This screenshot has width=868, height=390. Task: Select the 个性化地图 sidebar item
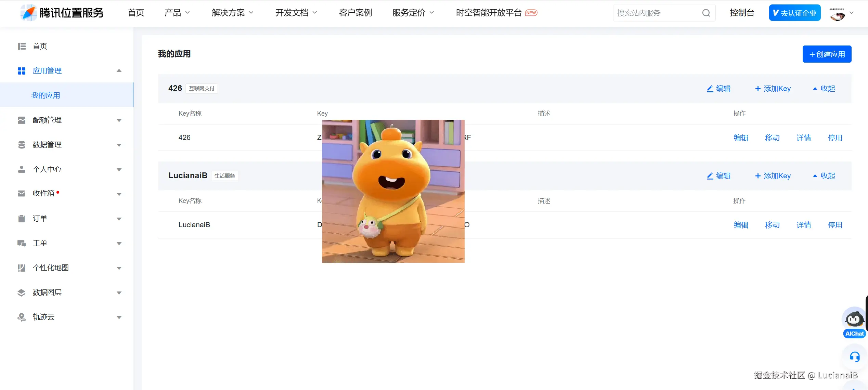coord(52,268)
